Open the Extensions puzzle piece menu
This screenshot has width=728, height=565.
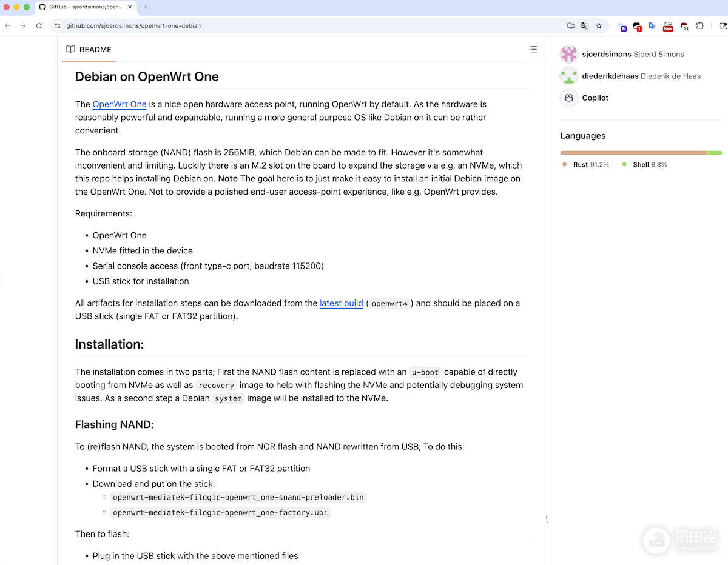click(699, 26)
